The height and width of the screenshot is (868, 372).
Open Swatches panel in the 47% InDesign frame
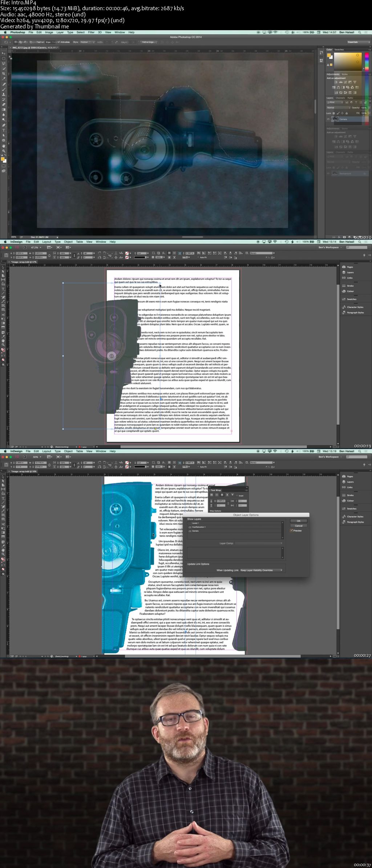[349, 299]
